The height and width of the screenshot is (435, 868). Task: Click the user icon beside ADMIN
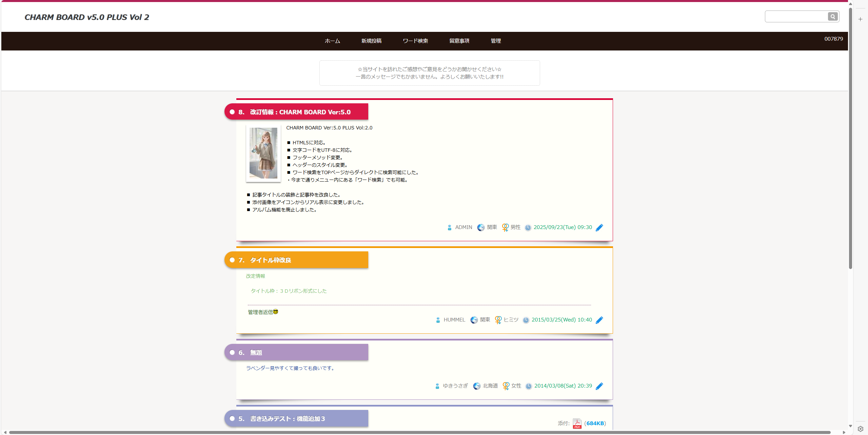(450, 228)
